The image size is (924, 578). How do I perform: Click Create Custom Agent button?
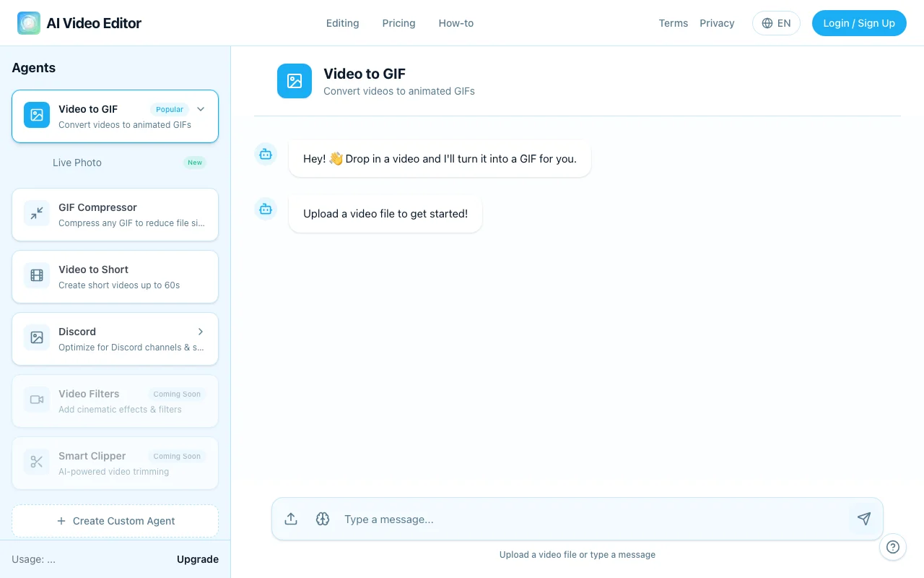(115, 521)
